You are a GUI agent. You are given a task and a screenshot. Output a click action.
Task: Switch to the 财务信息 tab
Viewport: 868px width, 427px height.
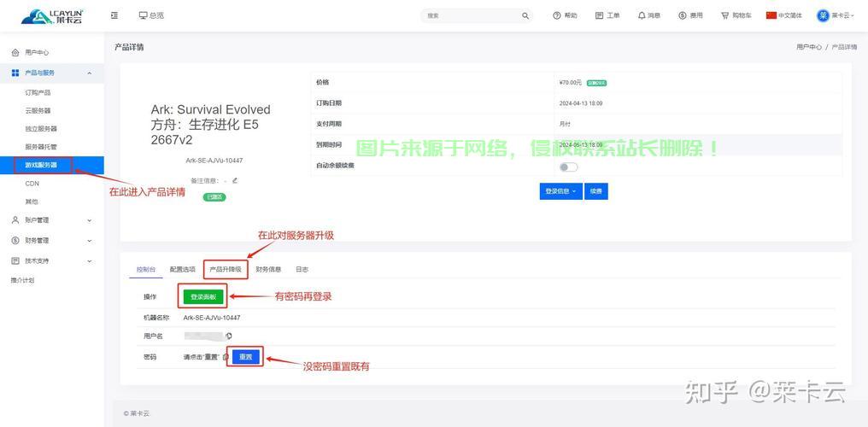[x=268, y=269]
